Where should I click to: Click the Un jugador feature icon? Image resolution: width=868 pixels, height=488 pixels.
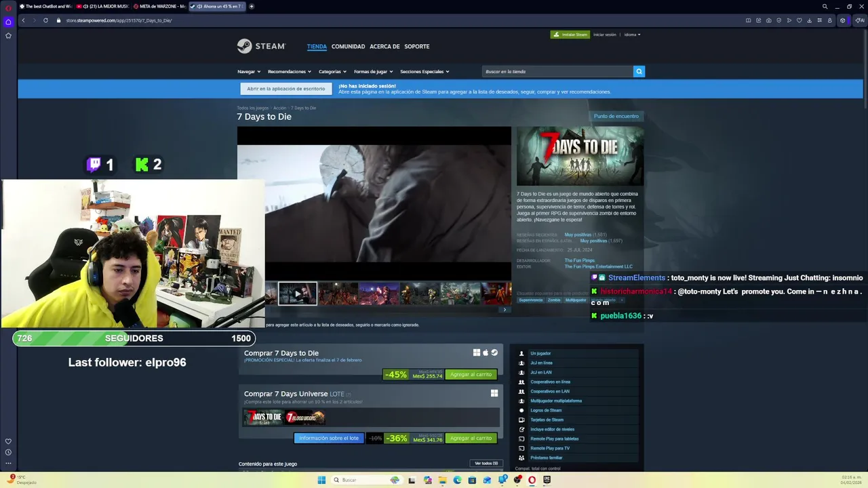point(521,353)
